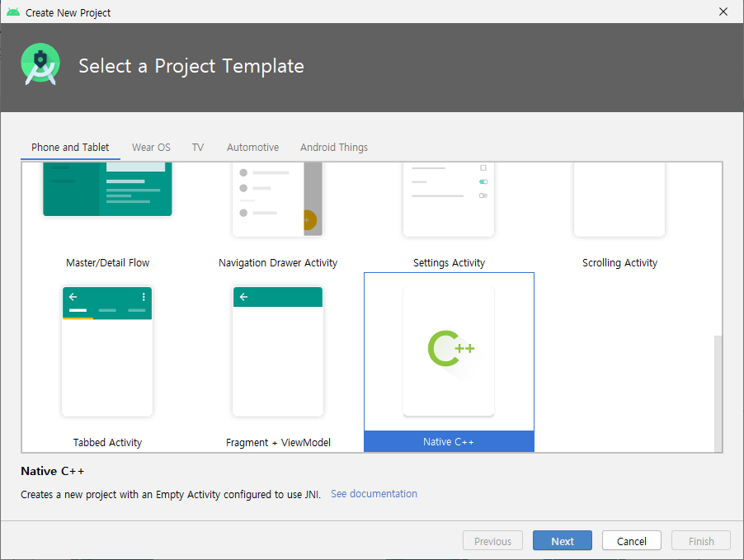Click the Cancel button

tap(632, 540)
